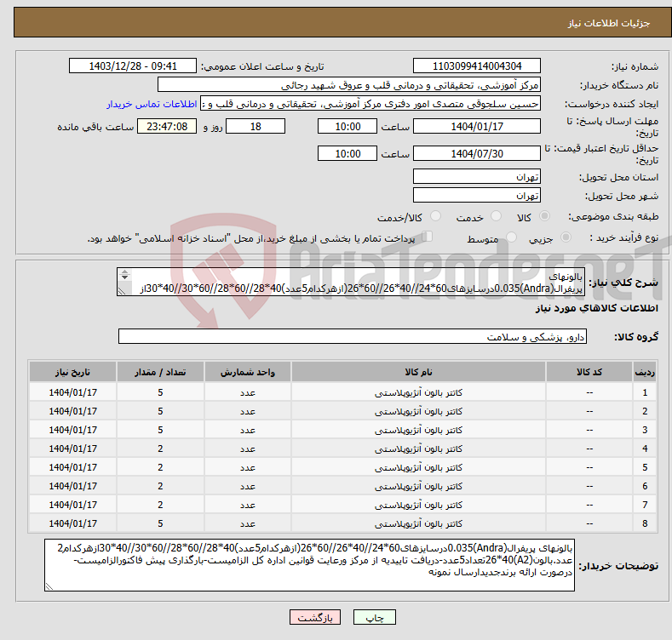
Task: Click the استان محل تحویل field
Action: 476,176
